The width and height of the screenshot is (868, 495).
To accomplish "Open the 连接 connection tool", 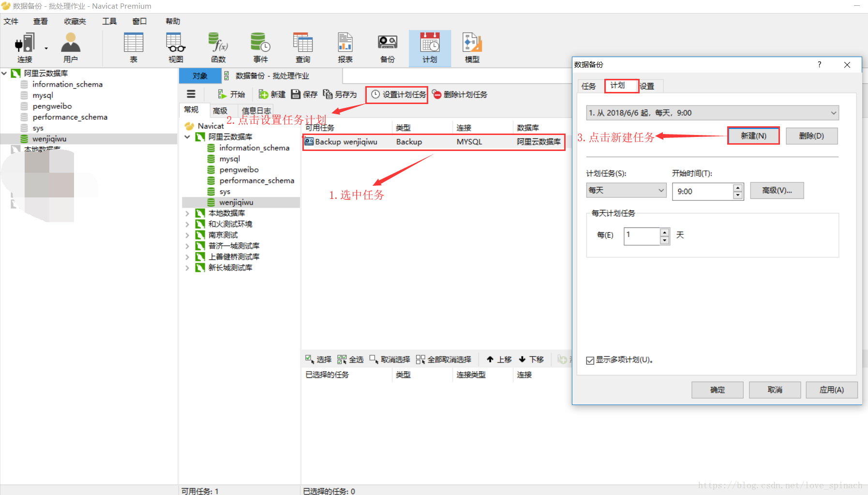I will click(24, 47).
